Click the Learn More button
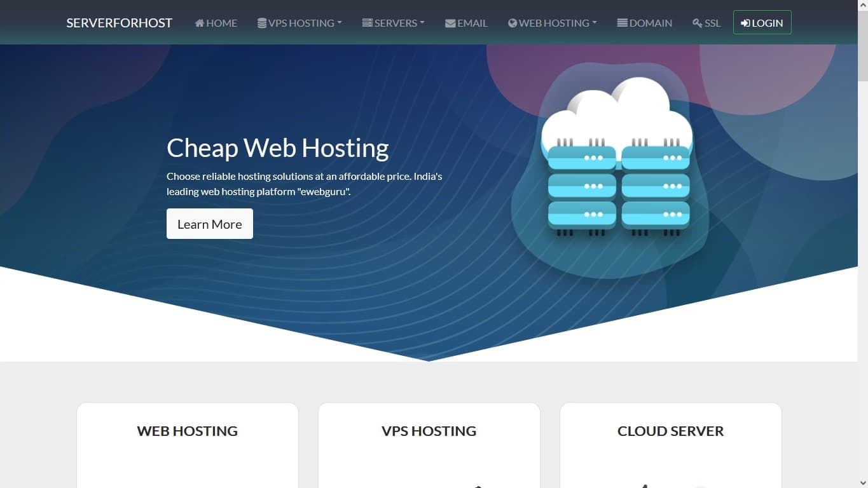The image size is (868, 488). tap(209, 224)
